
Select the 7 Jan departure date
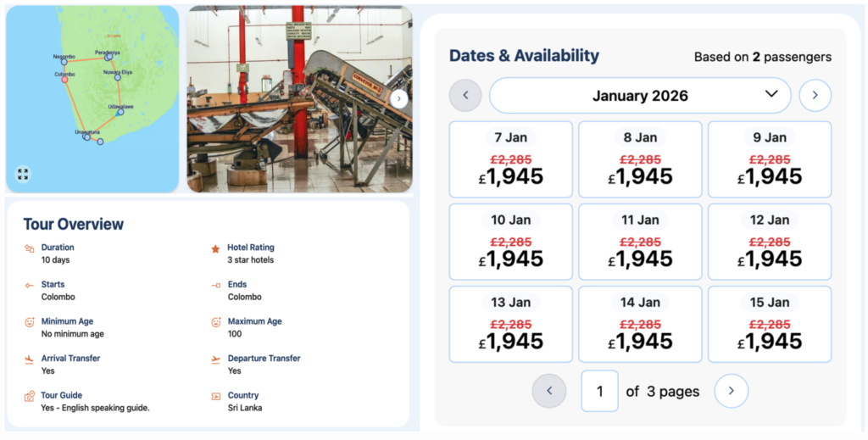click(510, 159)
